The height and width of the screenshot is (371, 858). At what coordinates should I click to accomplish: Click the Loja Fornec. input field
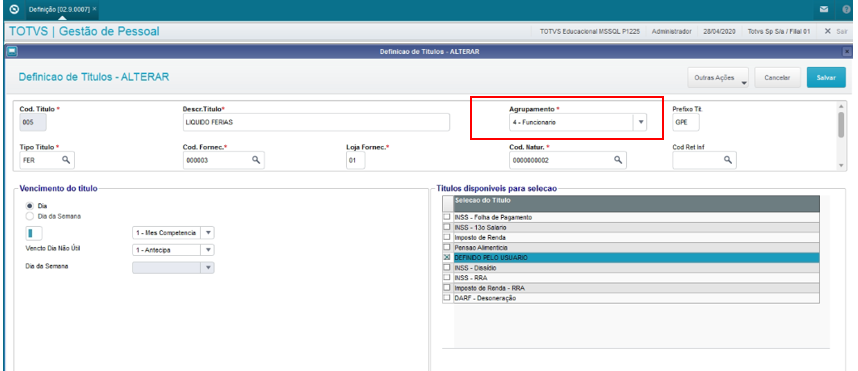355,160
